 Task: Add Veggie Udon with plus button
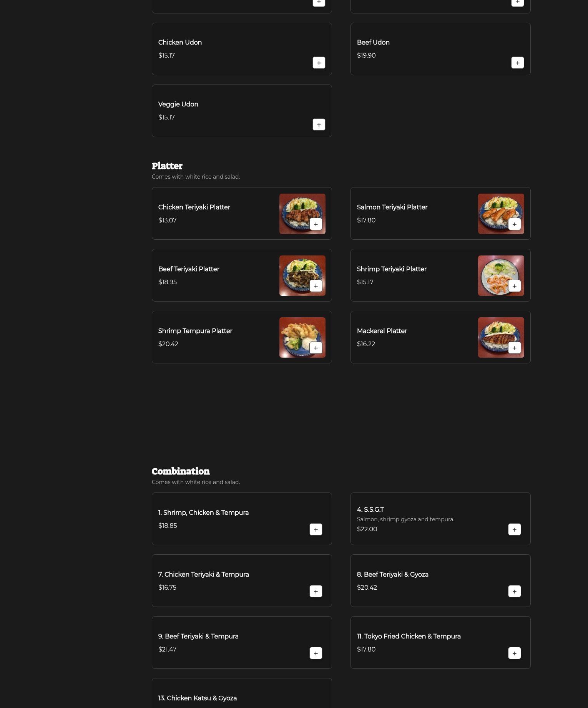319,124
